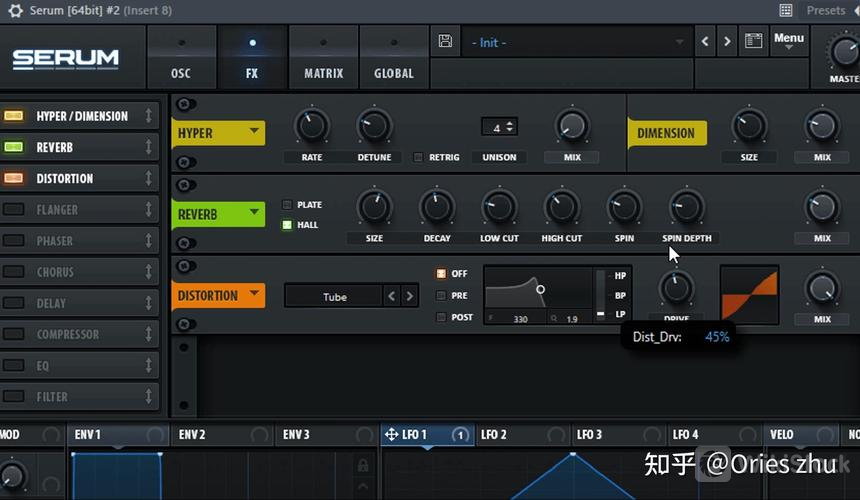Click the save preset floppy disk icon
860x500 pixels.
(446, 42)
